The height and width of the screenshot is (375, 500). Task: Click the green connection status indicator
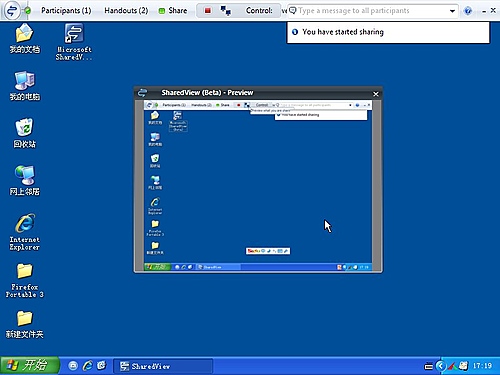pyautogui.click(x=28, y=11)
